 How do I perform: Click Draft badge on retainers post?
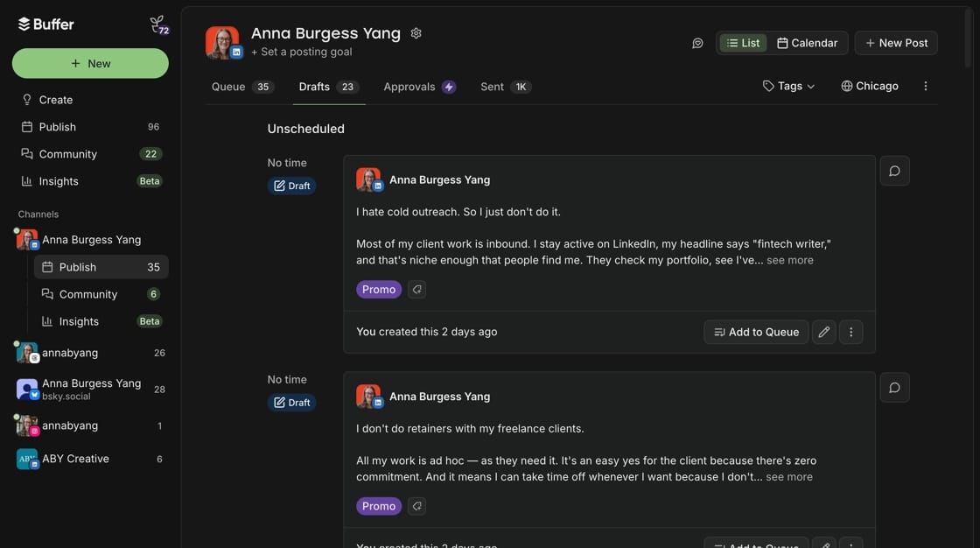coord(292,403)
